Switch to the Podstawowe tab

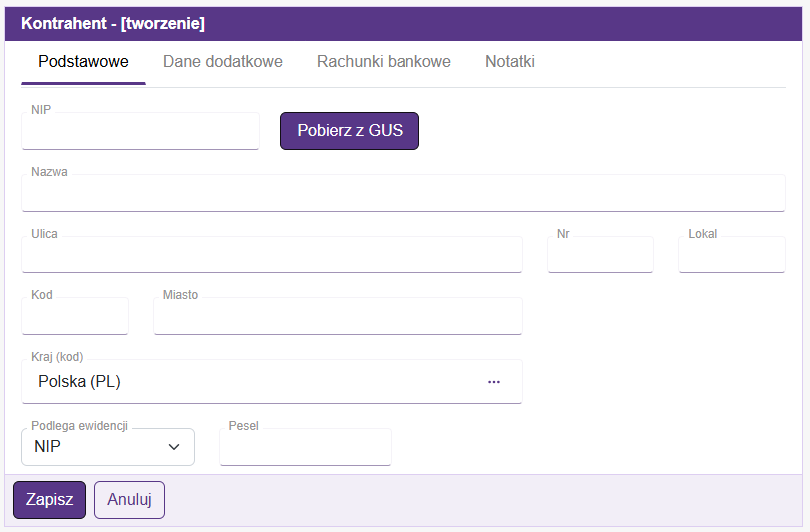83,62
